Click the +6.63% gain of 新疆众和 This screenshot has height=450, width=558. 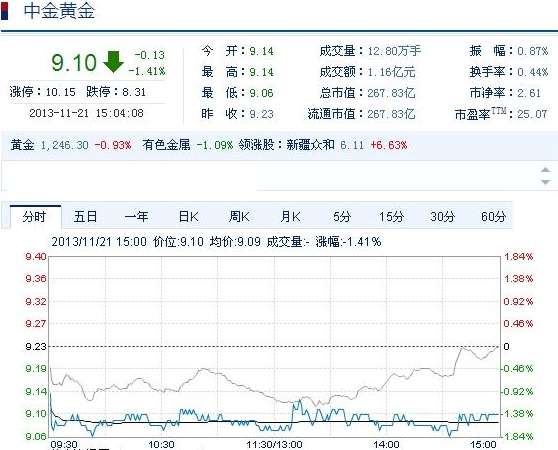(389, 145)
